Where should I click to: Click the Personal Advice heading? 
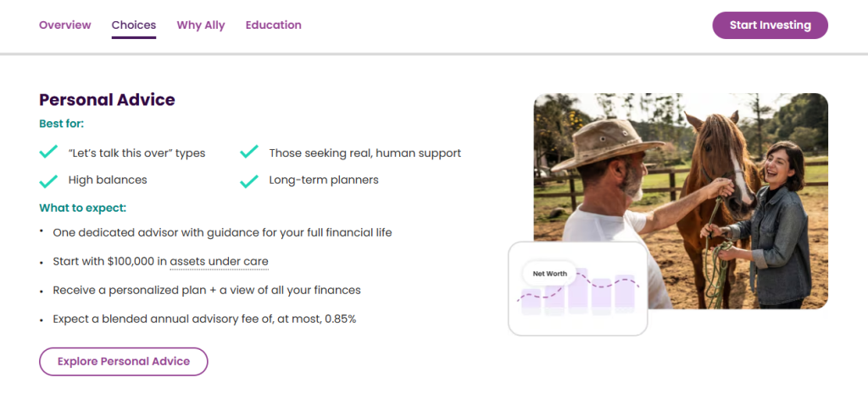click(x=107, y=100)
